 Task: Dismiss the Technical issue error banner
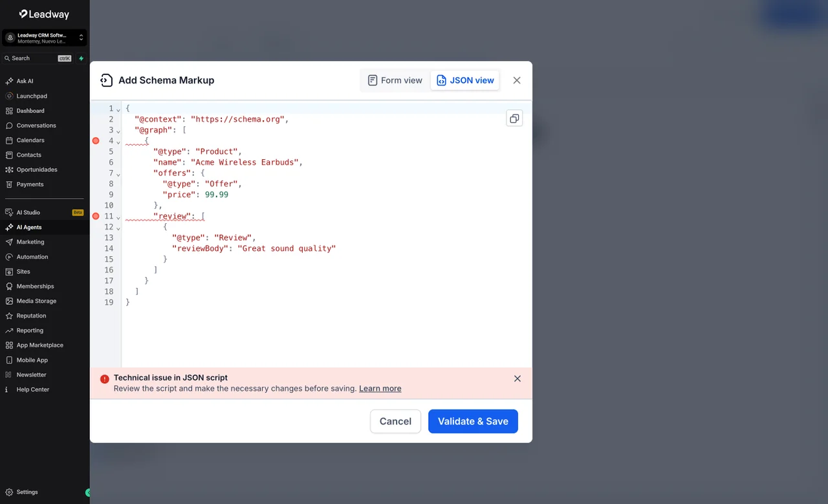click(517, 378)
